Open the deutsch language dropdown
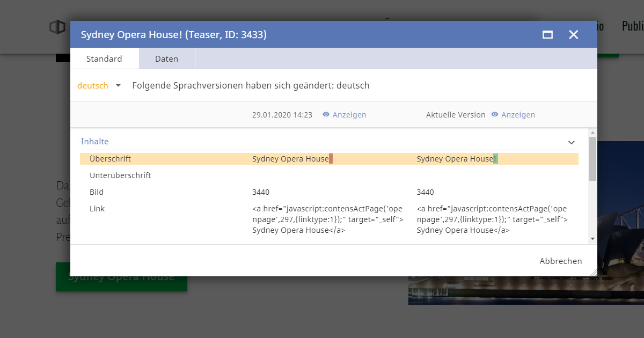 [x=99, y=85]
